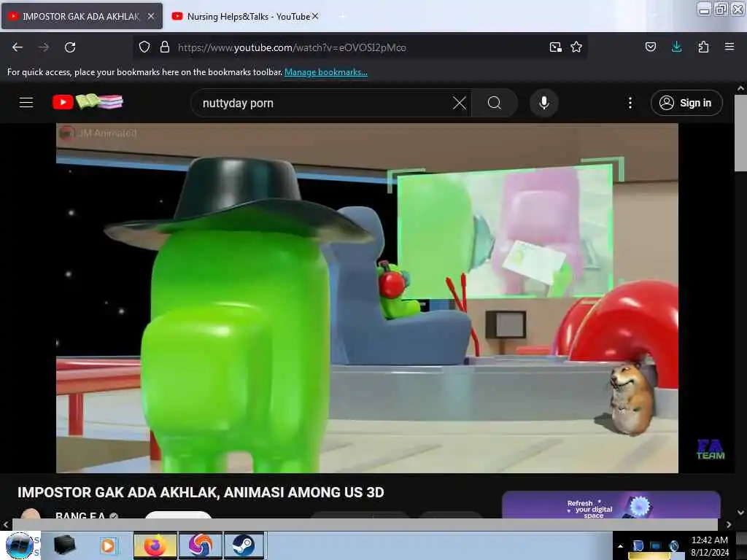Open Steam from the taskbar

click(x=244, y=545)
